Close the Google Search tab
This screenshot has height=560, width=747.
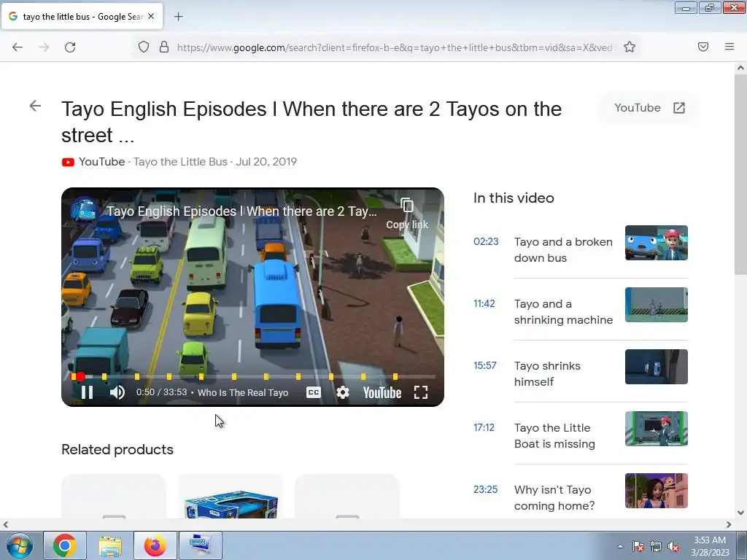pos(151,16)
